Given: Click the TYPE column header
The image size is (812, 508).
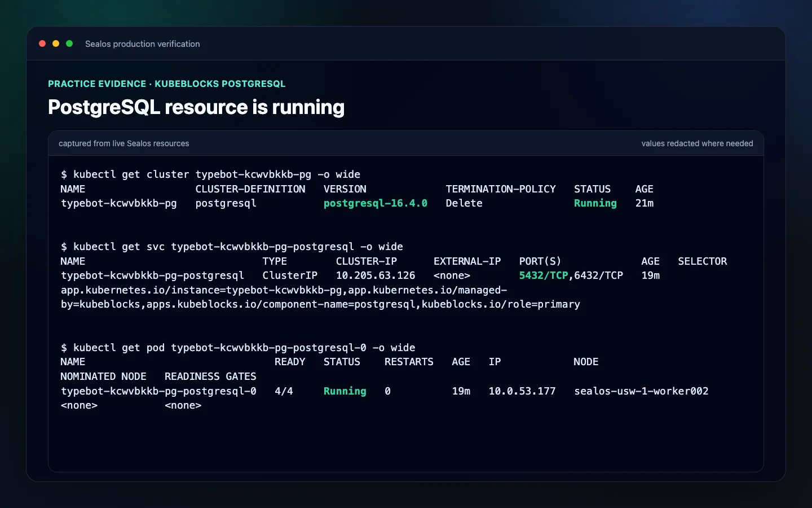Looking at the screenshot, I should [x=275, y=261].
